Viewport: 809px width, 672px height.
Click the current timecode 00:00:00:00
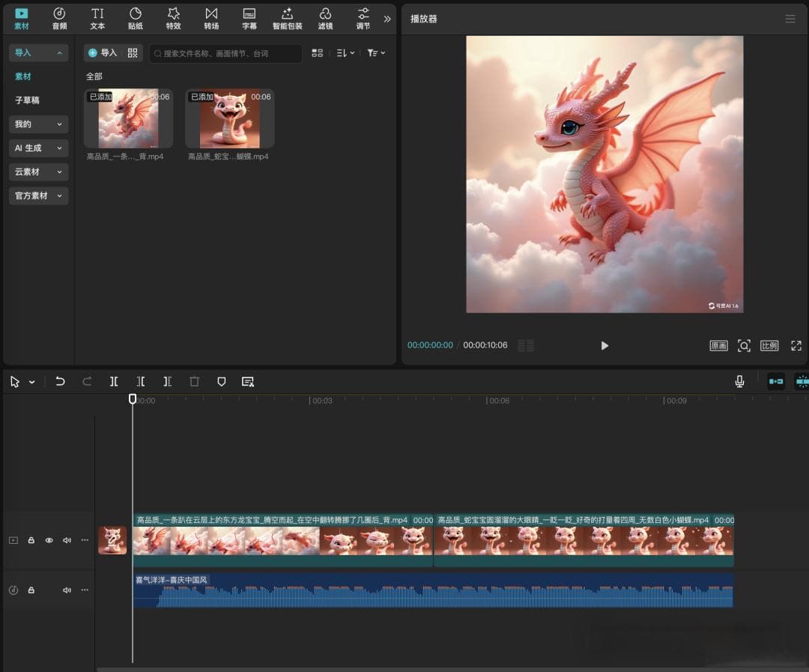click(430, 345)
